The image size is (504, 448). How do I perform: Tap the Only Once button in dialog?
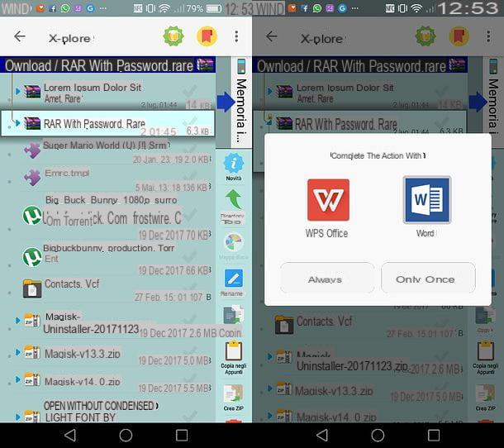coord(428,278)
